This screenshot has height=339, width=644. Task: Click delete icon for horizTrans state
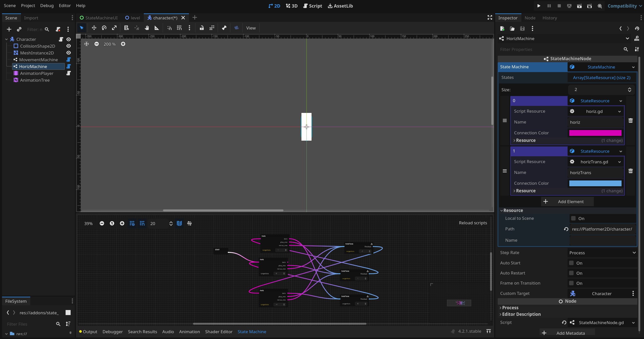(630, 171)
